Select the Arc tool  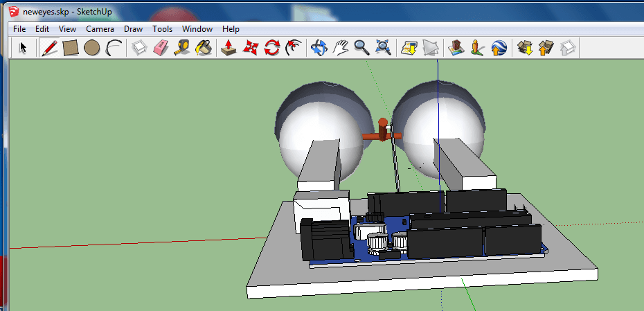point(114,48)
